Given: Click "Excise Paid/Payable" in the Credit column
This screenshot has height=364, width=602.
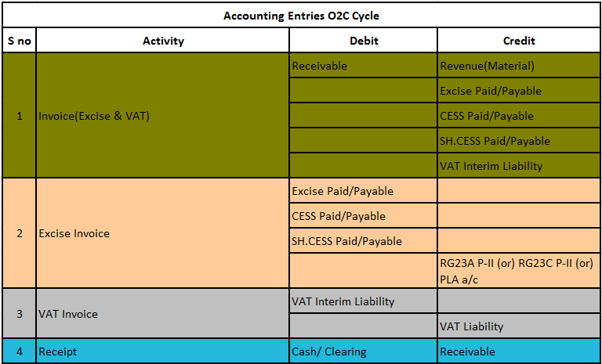Looking at the screenshot, I should (519, 91).
